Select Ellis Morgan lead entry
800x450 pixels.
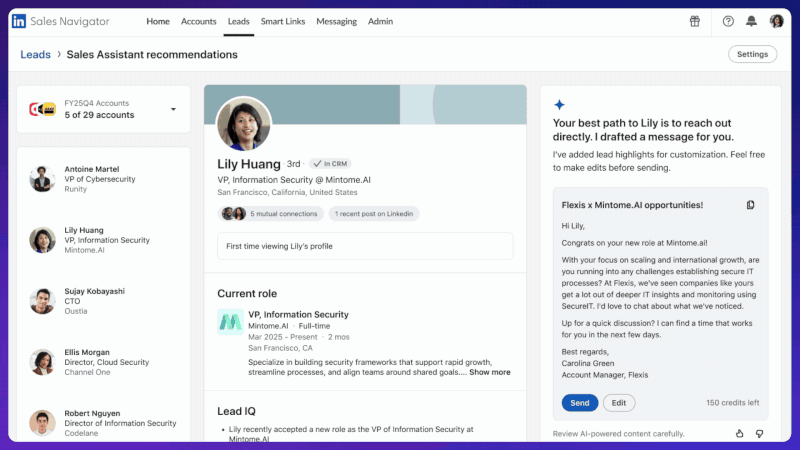pyautogui.click(x=104, y=362)
